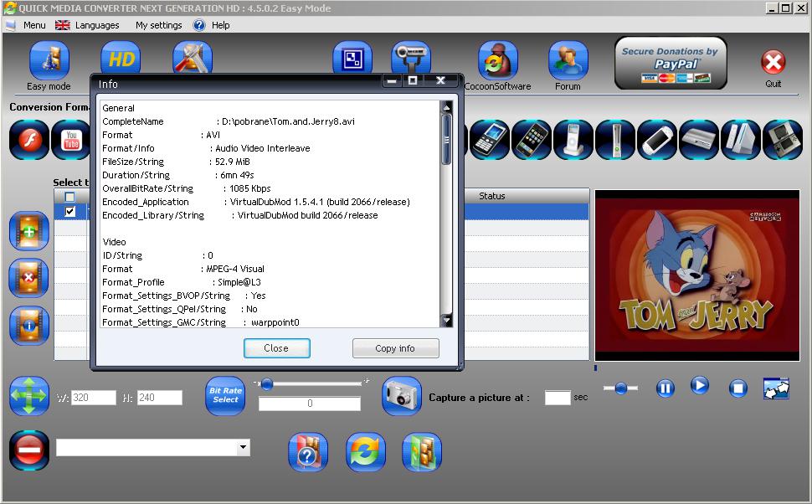The image size is (812, 504).
Task: Select the Wii conversion format
Action: coord(741,140)
